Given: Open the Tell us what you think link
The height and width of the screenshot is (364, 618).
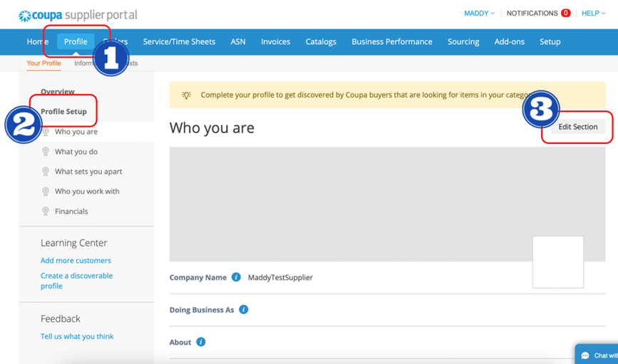Looking at the screenshot, I should tap(77, 336).
